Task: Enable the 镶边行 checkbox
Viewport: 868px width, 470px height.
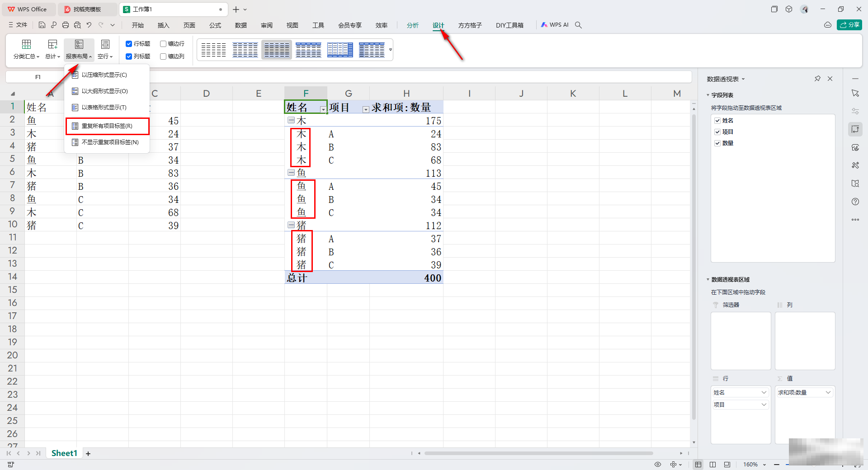Action: click(x=163, y=44)
